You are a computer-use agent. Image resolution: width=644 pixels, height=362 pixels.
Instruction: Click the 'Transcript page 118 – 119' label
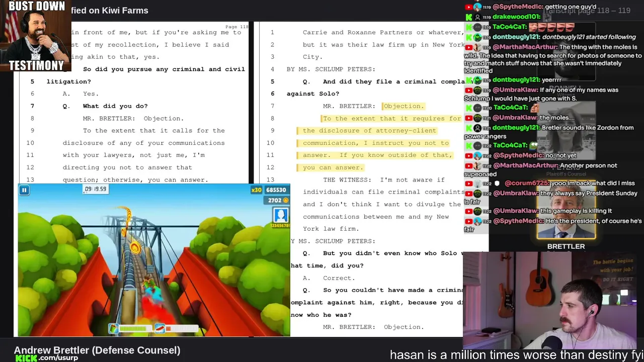pos(587,11)
